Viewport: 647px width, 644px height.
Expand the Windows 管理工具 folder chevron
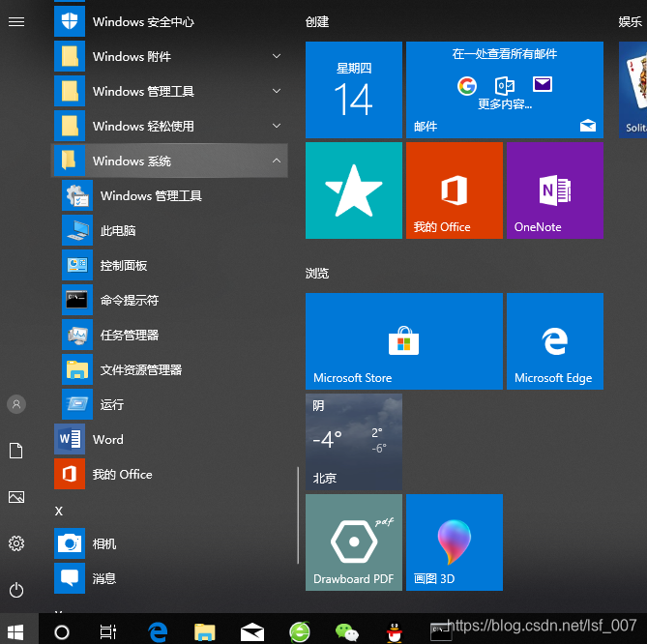[x=277, y=91]
